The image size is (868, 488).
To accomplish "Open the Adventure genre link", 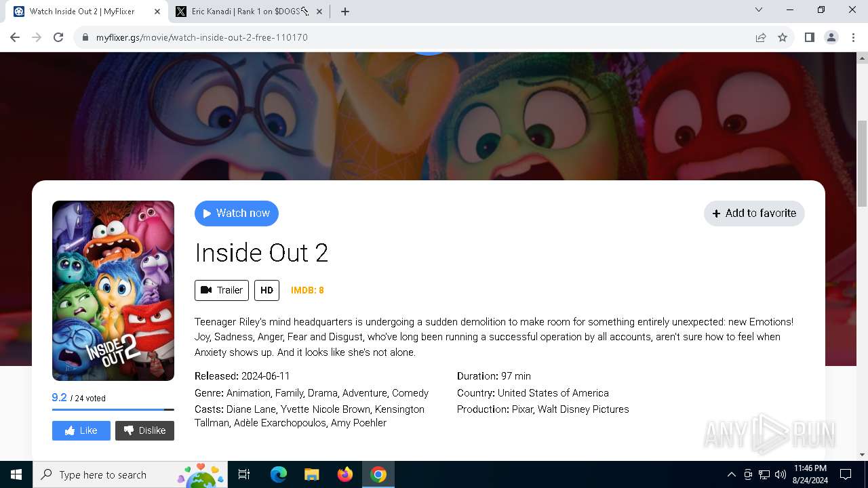I will pyautogui.click(x=364, y=393).
